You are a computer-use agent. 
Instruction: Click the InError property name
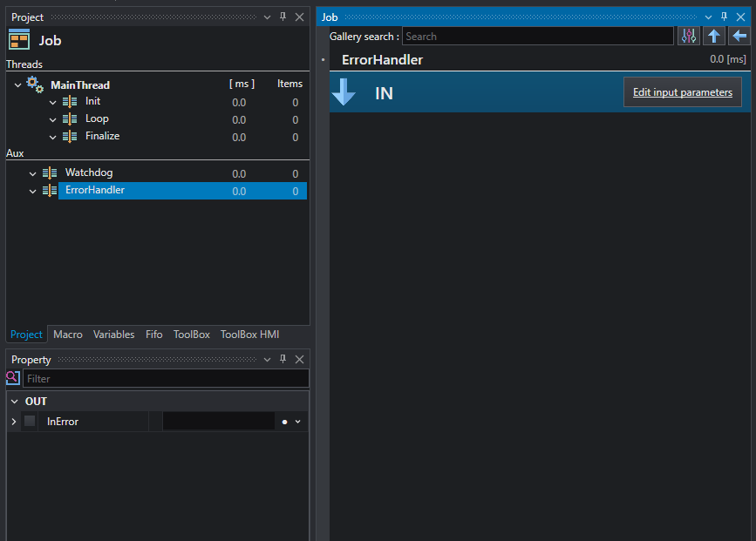[63, 422]
